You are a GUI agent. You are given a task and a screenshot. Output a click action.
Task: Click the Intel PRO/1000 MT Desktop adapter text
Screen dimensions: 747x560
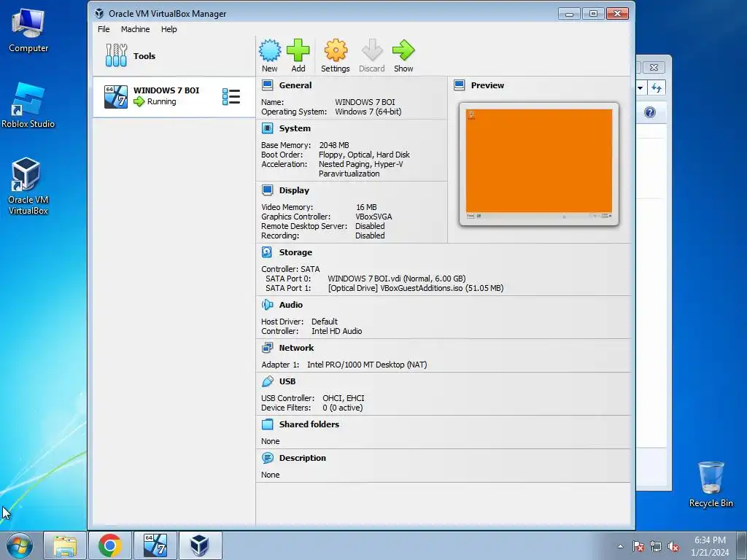tap(367, 365)
